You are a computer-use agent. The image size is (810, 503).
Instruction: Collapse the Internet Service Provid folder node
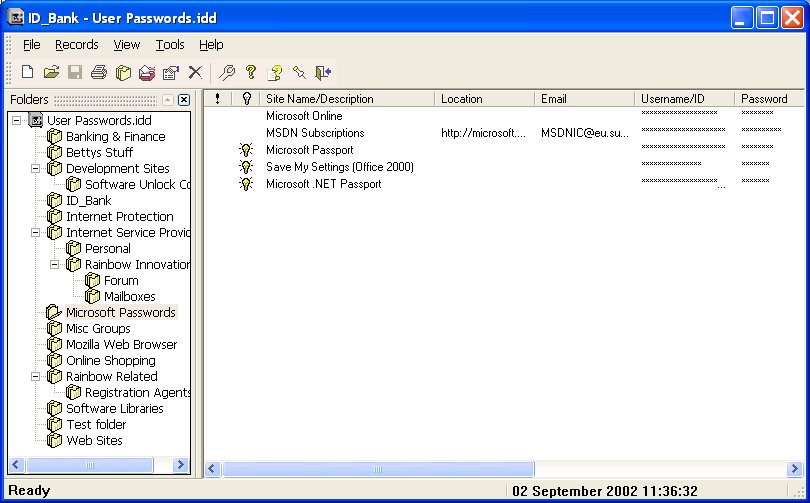pos(36,232)
